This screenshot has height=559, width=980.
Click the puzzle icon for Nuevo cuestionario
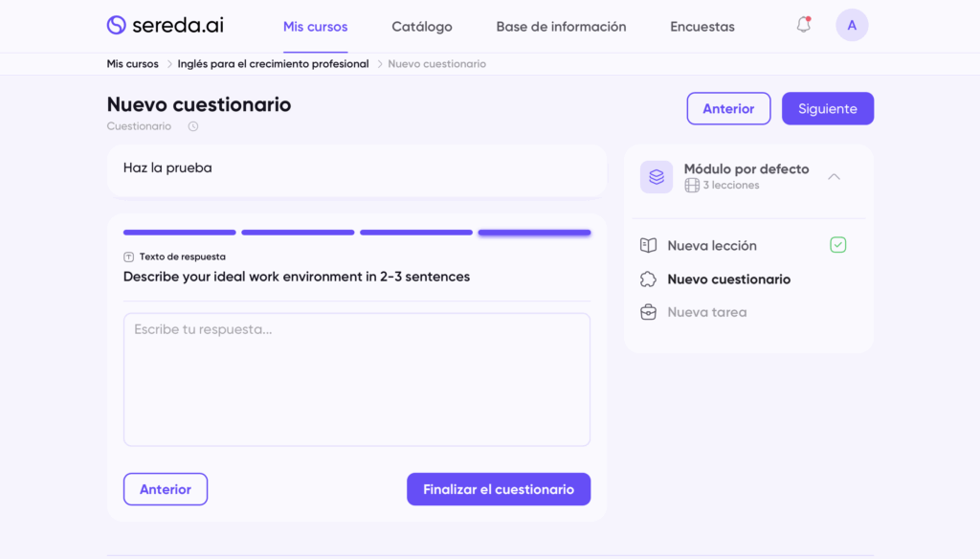point(648,279)
